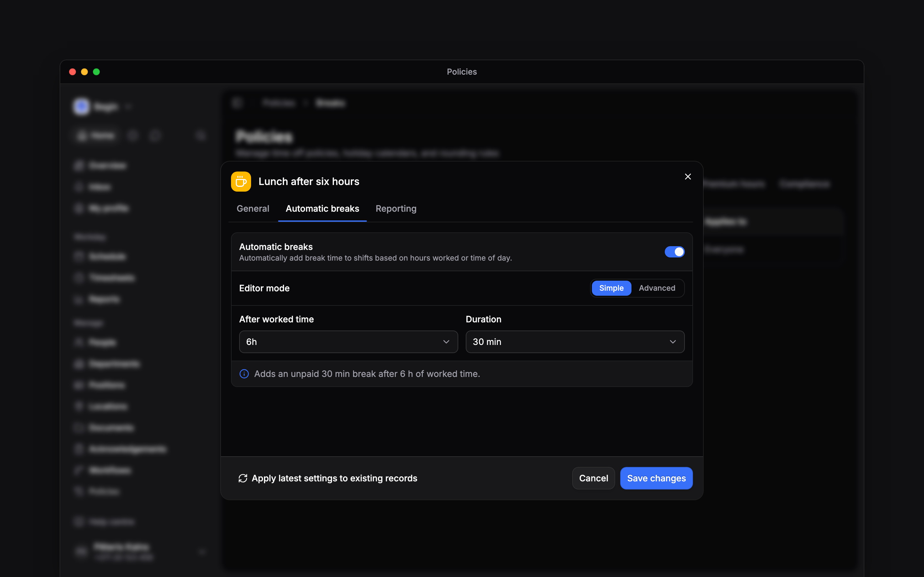Click the yellow macOS minimize window dot

point(84,72)
